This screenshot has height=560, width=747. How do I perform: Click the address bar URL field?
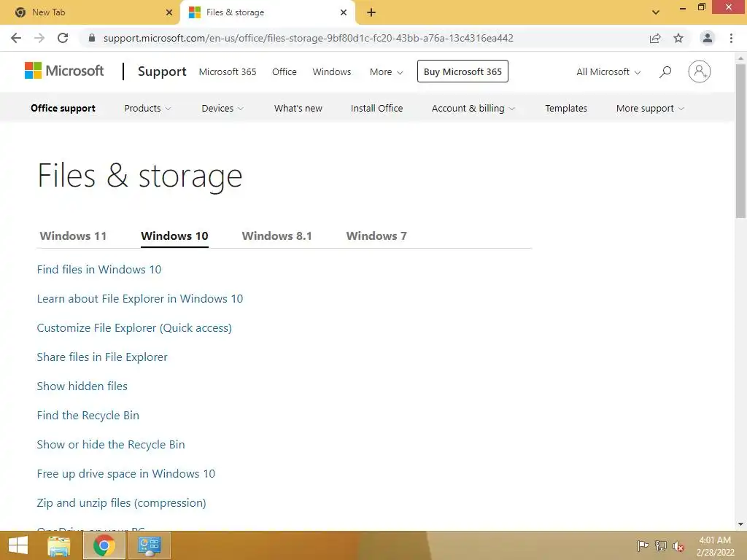[x=309, y=38]
